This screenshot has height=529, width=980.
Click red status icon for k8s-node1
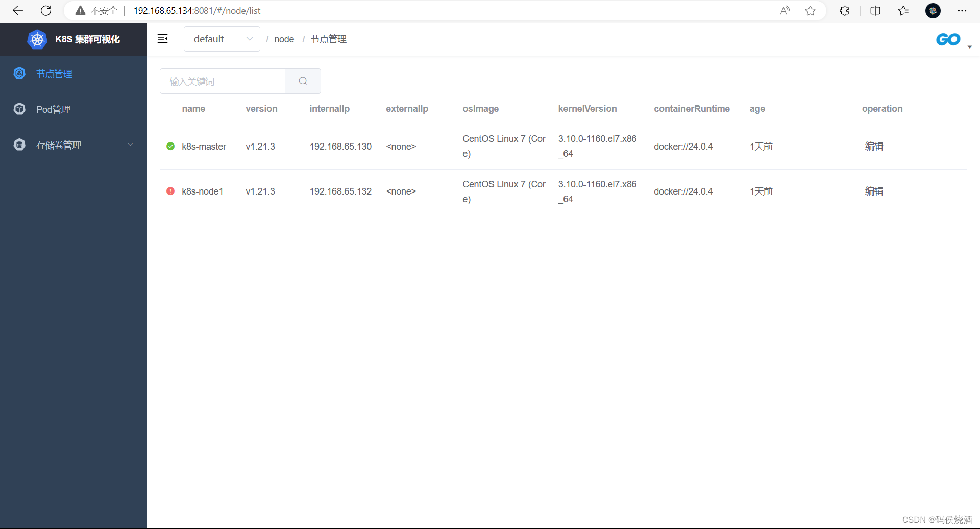click(170, 191)
